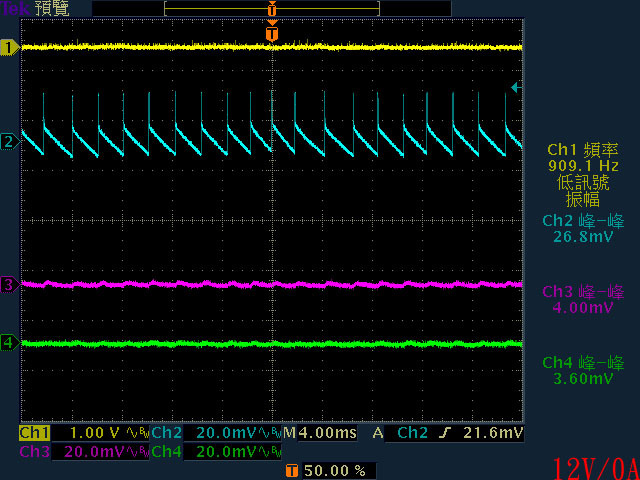Click the 21.6mV trigger level value
640x480 pixels.
(x=493, y=433)
